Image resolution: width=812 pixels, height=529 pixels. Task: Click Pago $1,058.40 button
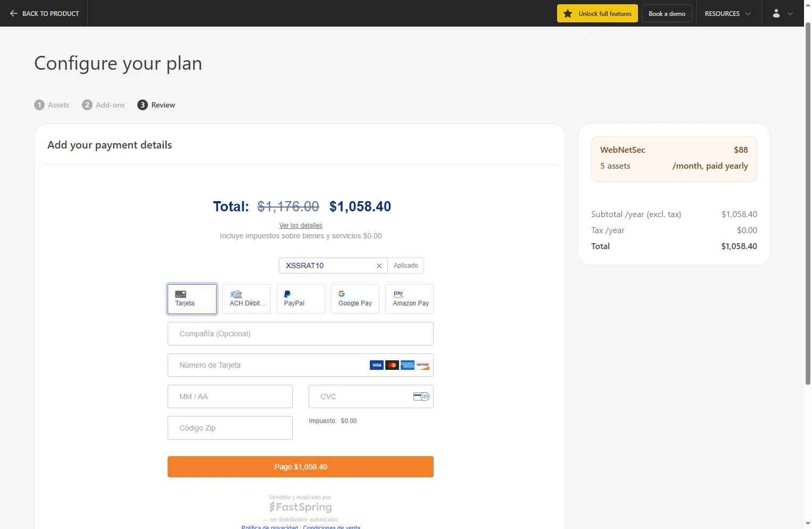tap(301, 467)
